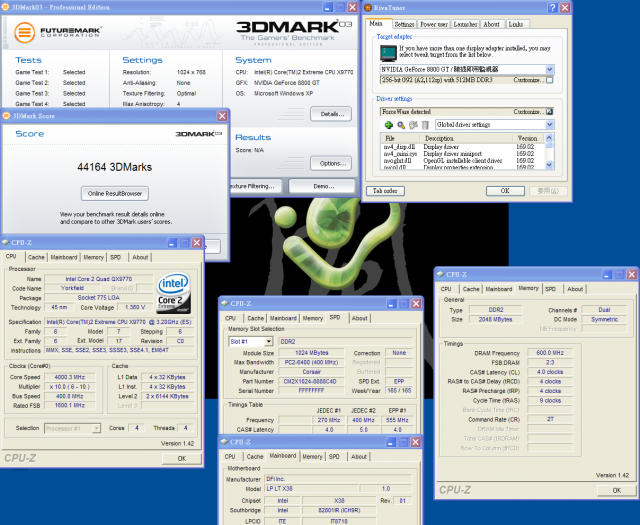Click the Customize arrow next to ForceWare detected
The image size is (640, 525).
pos(549,111)
